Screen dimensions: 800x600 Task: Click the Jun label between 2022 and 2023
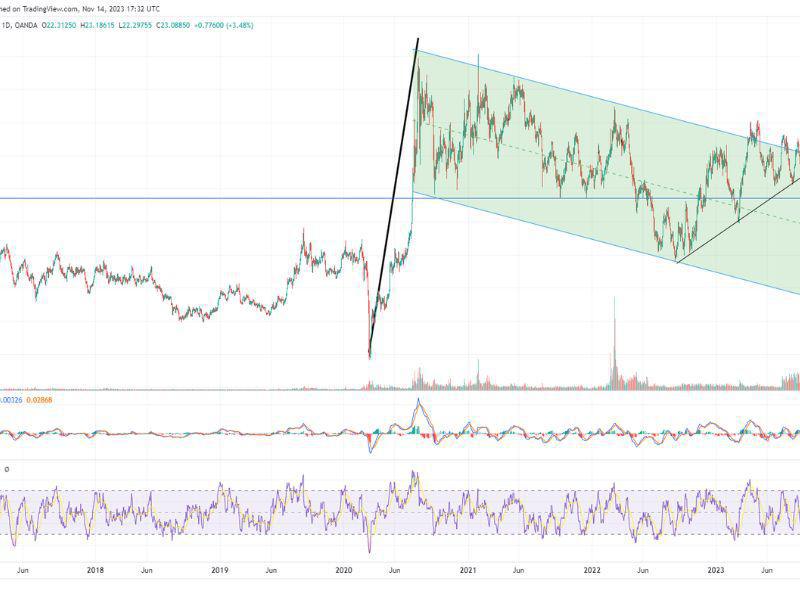click(x=643, y=570)
